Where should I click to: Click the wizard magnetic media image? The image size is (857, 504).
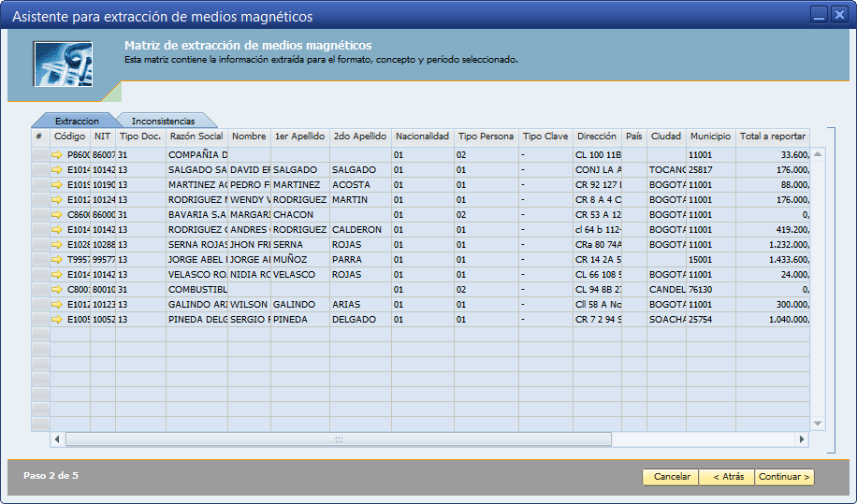click(63, 64)
